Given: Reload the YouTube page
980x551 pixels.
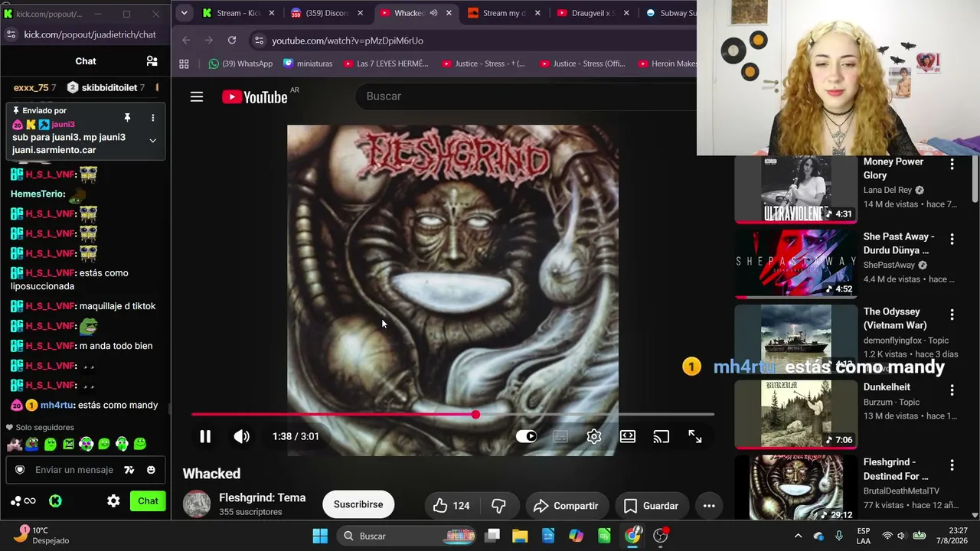Looking at the screenshot, I should tap(232, 40).
